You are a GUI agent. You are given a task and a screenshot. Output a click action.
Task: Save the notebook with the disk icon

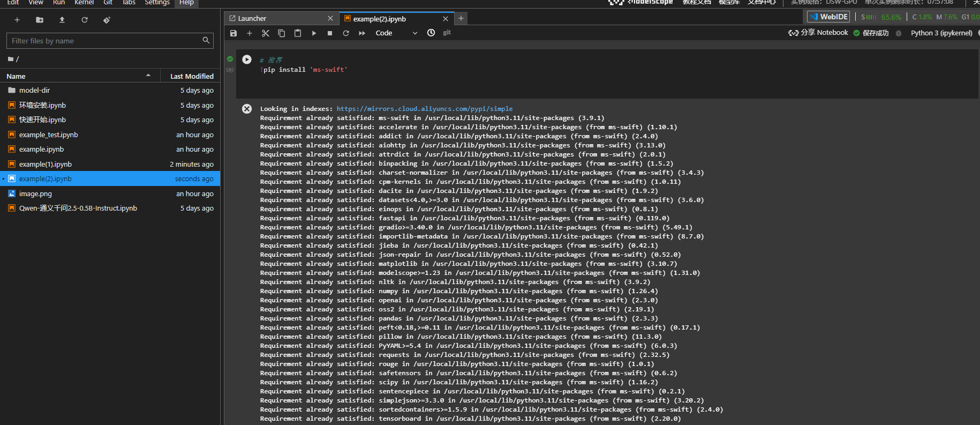(x=233, y=33)
